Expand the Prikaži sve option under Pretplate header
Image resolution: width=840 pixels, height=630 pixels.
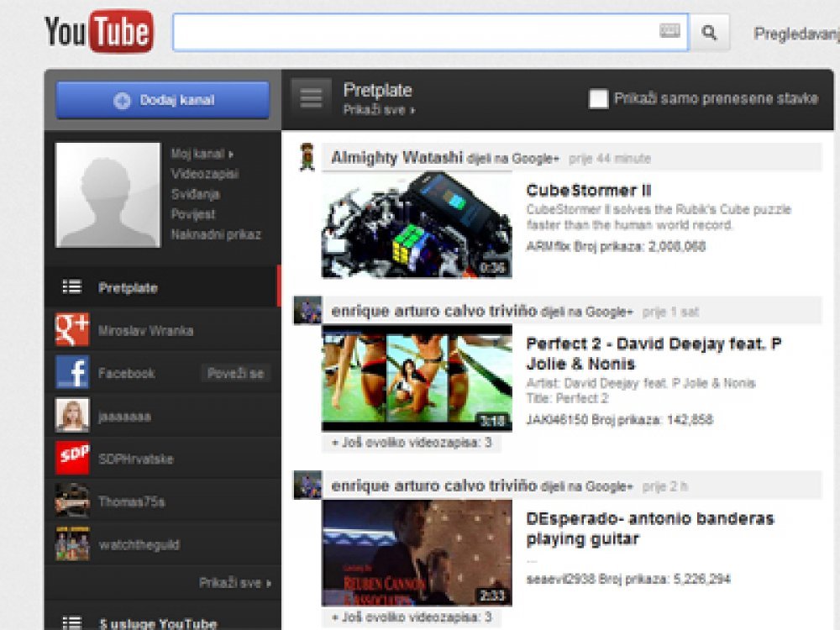click(x=379, y=110)
